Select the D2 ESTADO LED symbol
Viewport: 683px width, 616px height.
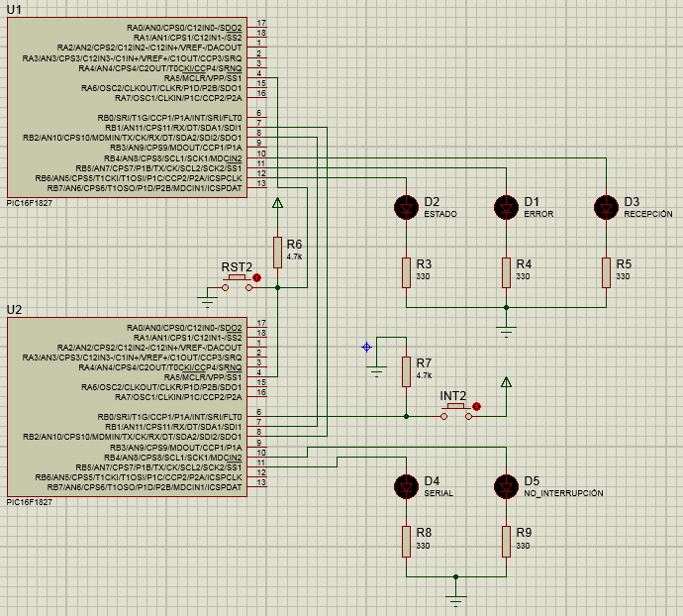pos(406,208)
